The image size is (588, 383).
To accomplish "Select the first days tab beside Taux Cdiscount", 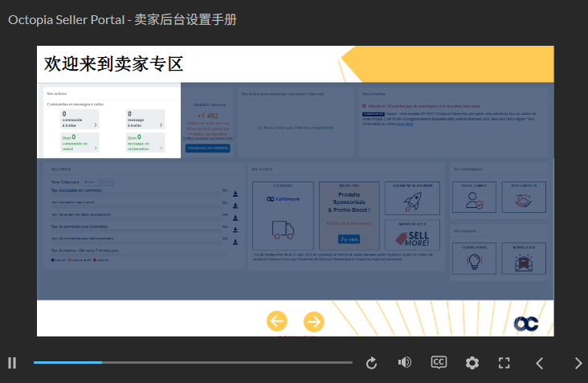I will tap(90, 182).
